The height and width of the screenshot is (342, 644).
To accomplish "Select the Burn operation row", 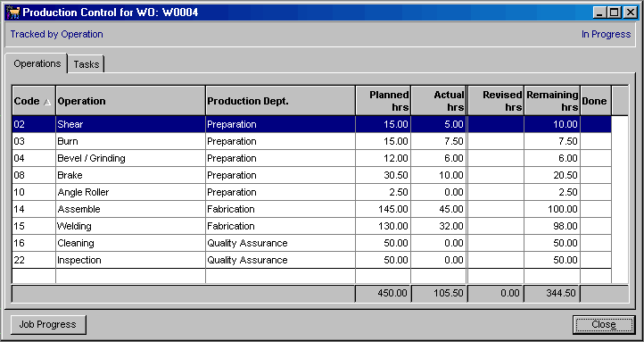I will click(311, 141).
